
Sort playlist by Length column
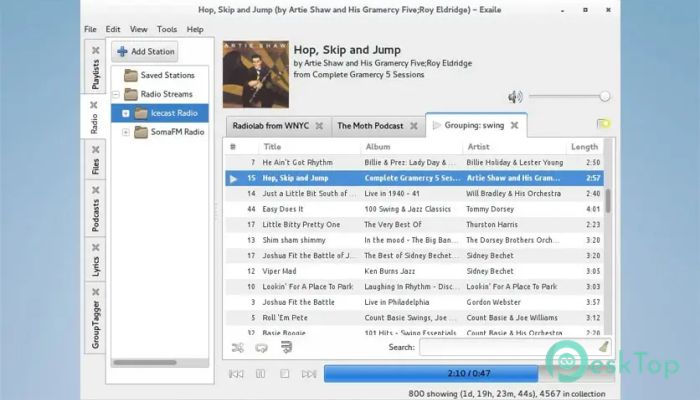click(584, 147)
